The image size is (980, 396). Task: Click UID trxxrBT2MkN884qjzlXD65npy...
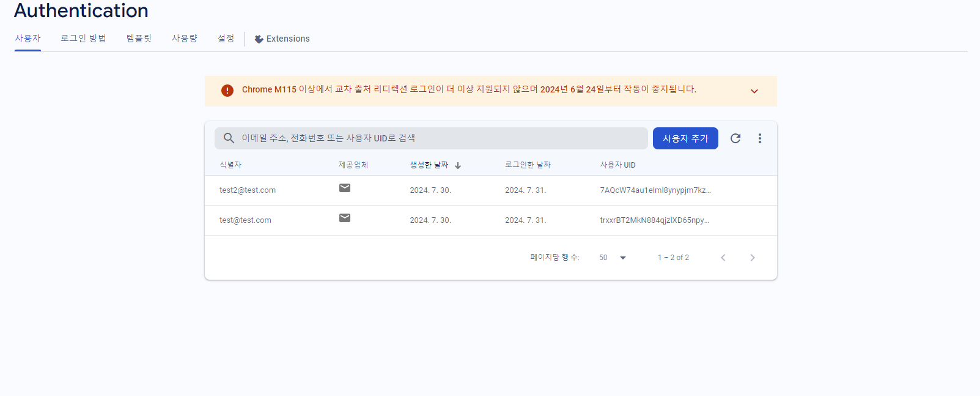[x=655, y=220]
